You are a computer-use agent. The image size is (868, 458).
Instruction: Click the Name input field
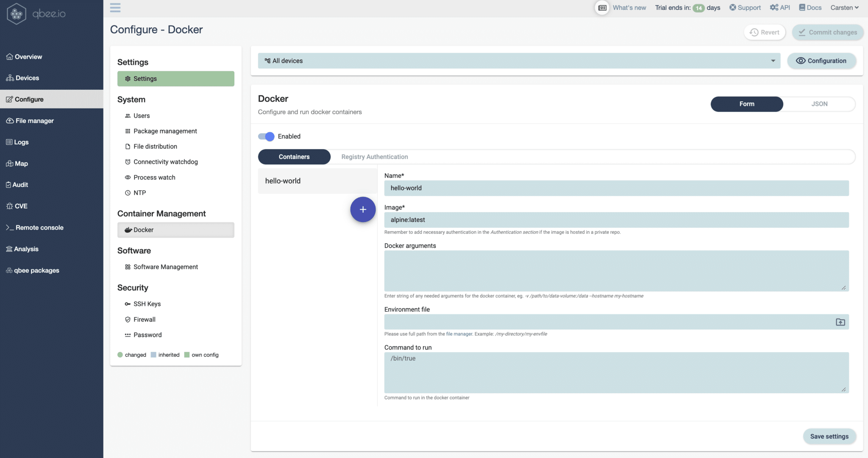pyautogui.click(x=616, y=188)
